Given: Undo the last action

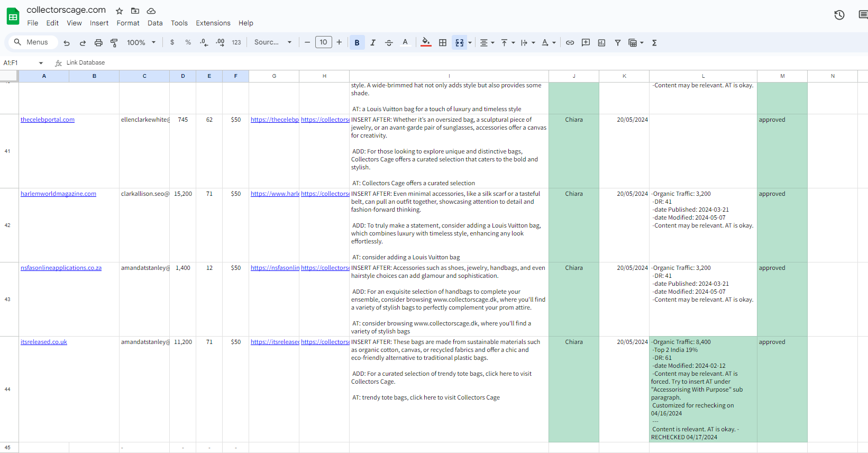Looking at the screenshot, I should point(67,43).
